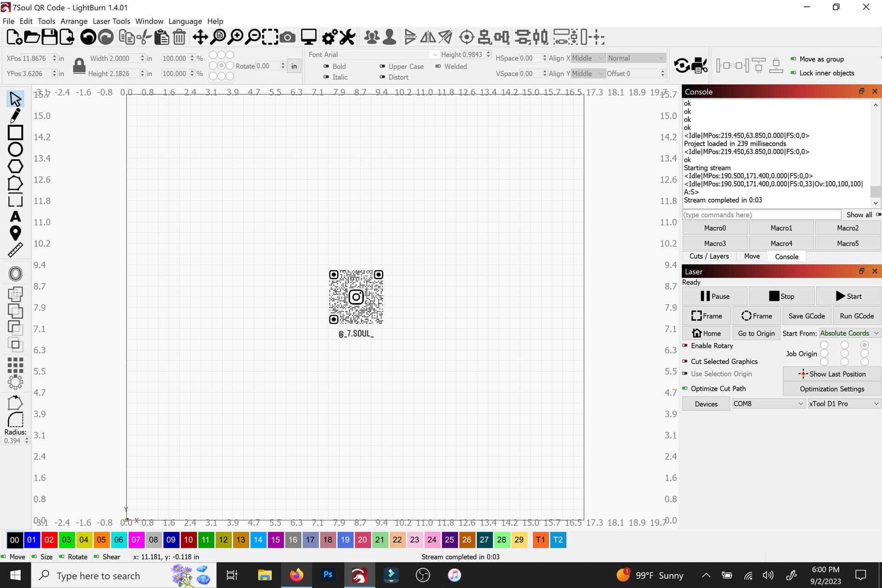Viewport: 882px width, 588px height.
Task: Select the Draw Lines pencil tool
Action: (15, 116)
